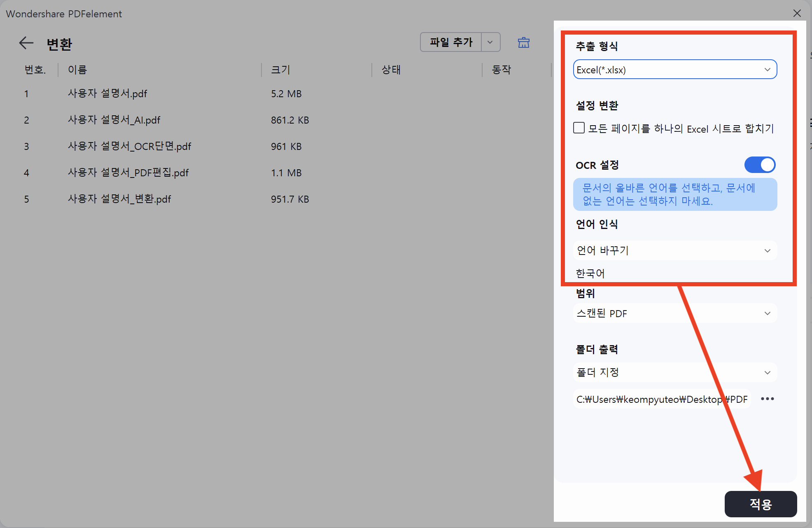The image size is (812, 528).
Task: Click the output folder path field
Action: 661,399
